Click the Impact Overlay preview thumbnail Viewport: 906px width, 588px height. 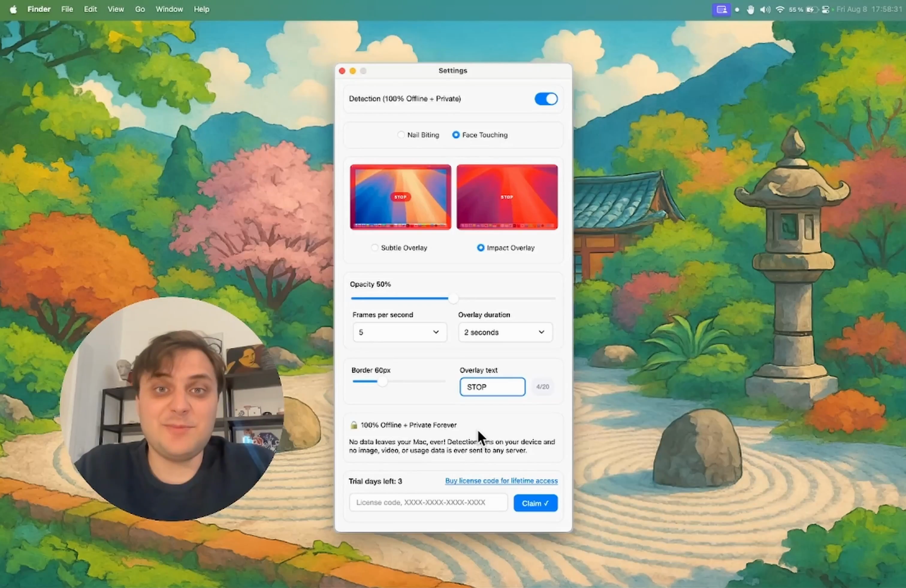pyautogui.click(x=507, y=197)
